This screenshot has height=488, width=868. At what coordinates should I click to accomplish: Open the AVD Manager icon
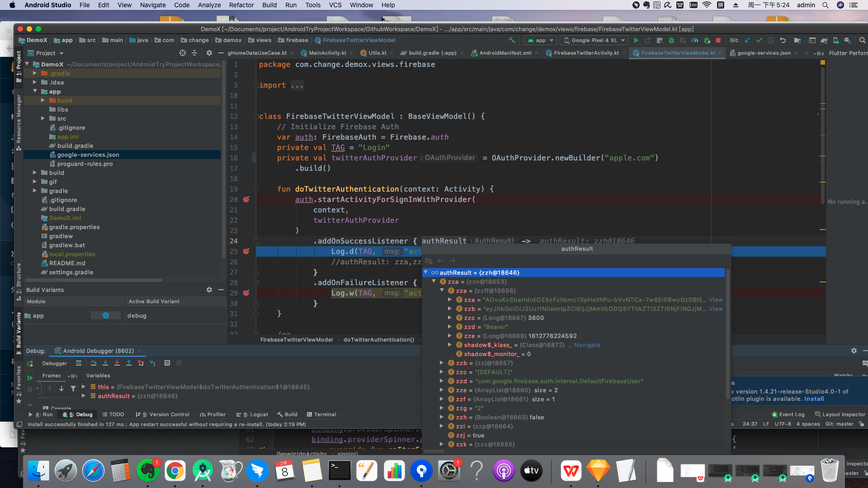click(x=836, y=40)
